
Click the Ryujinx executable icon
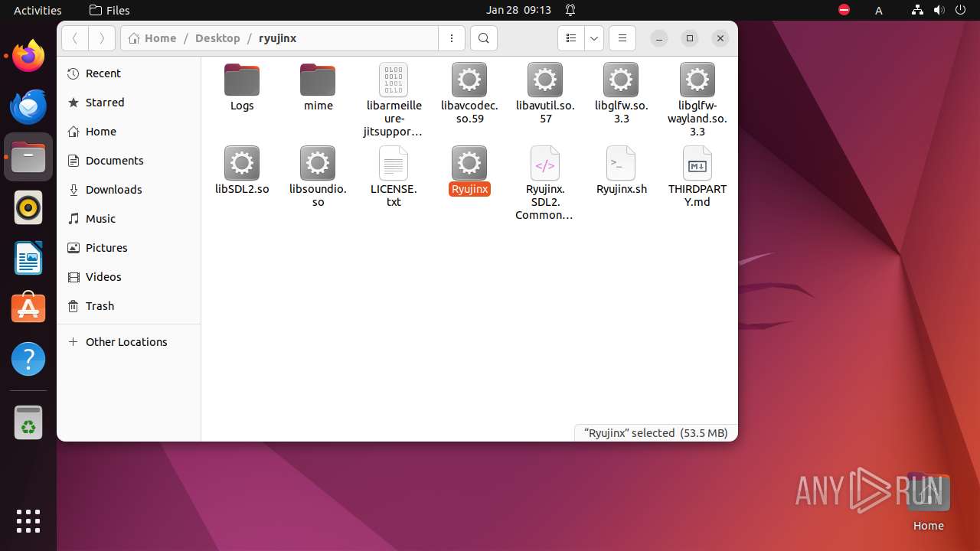tap(469, 163)
